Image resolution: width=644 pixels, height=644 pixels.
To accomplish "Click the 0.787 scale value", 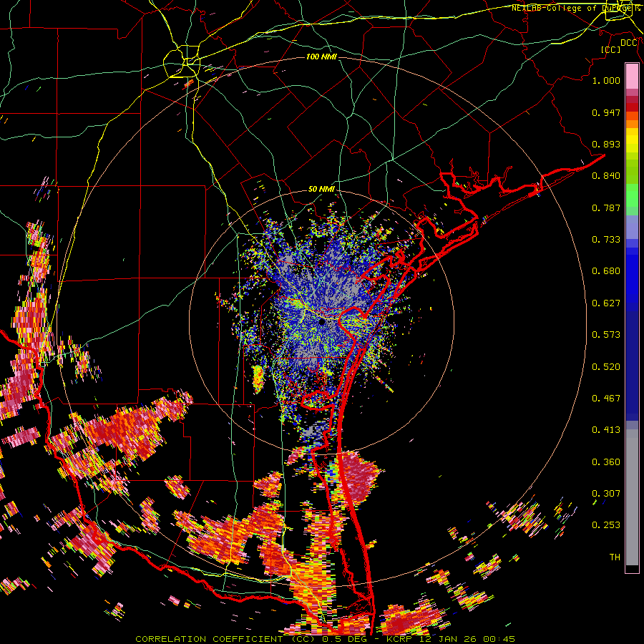I will point(606,208).
